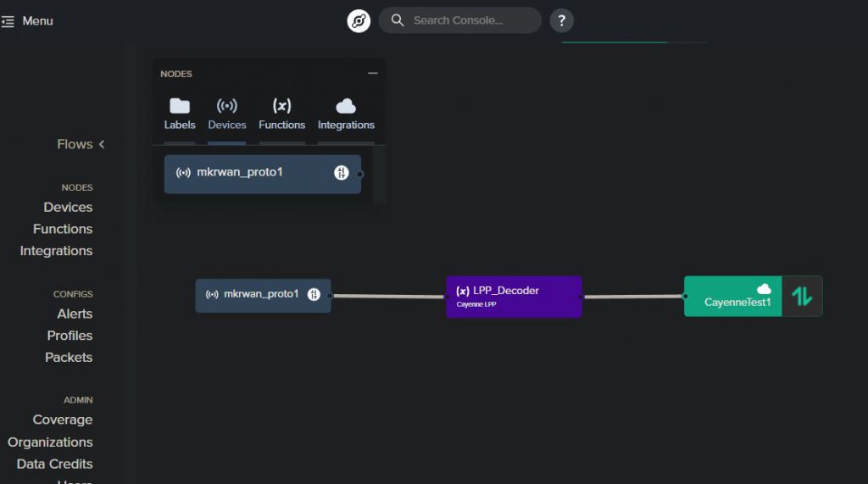
Task: Open the hamburger Menu icon
Action: (8, 21)
